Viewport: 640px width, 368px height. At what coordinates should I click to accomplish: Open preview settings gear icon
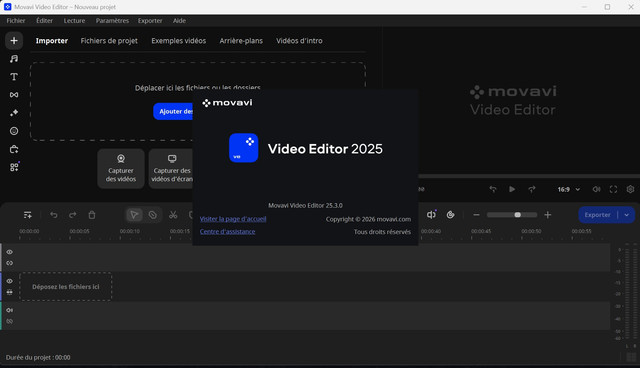pos(630,189)
